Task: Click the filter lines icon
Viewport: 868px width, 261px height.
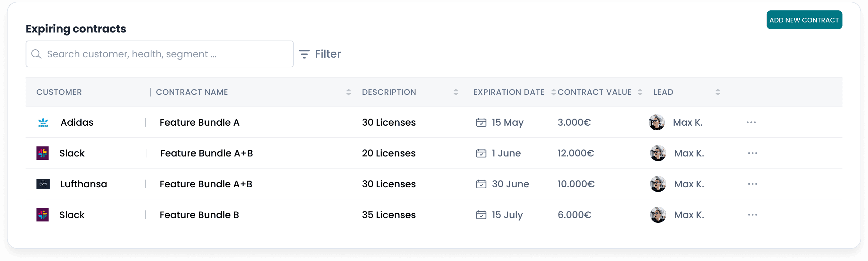Action: click(304, 54)
